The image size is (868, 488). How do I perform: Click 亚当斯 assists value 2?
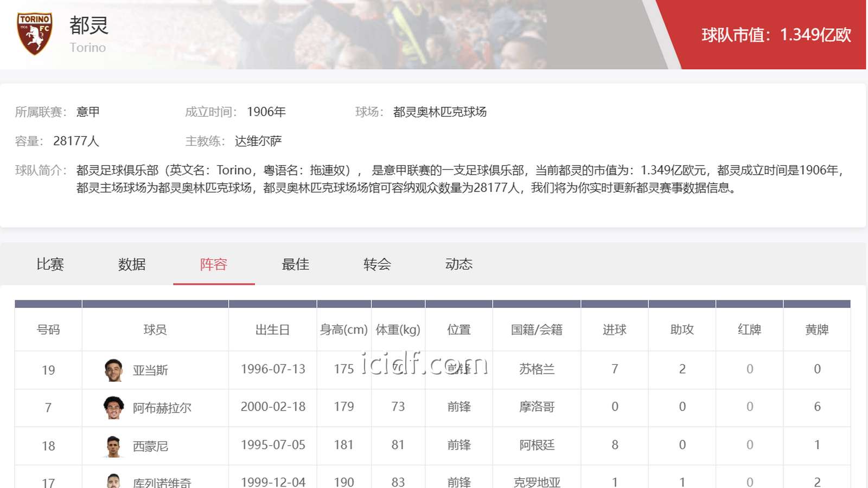pos(682,369)
